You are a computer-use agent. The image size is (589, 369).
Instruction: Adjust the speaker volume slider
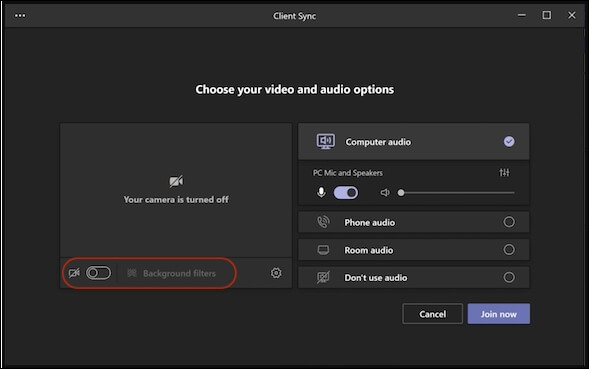pos(456,193)
